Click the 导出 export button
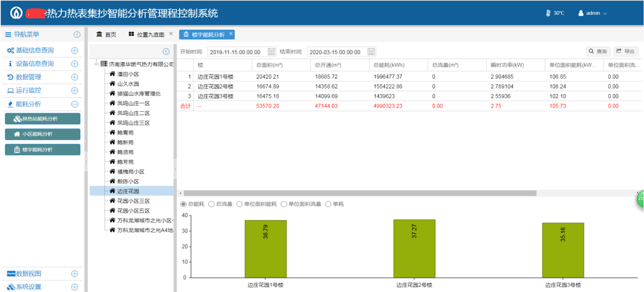Viewport: 644px width, 292px height. pos(626,52)
